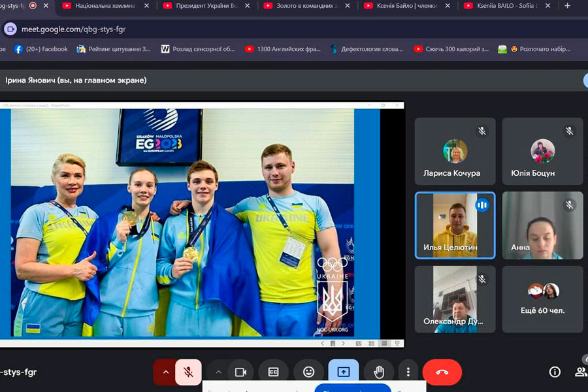Raise hand using the hand icon

378,372
